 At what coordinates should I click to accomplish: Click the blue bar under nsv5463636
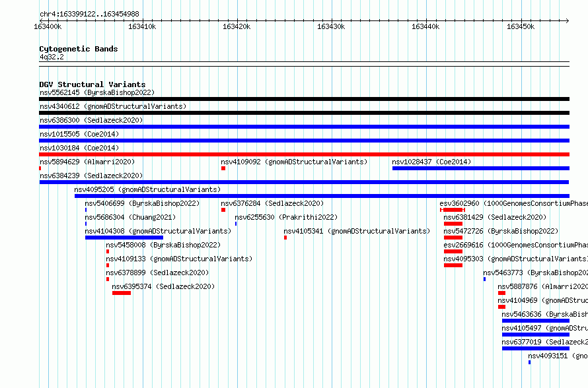pyautogui.click(x=536, y=321)
